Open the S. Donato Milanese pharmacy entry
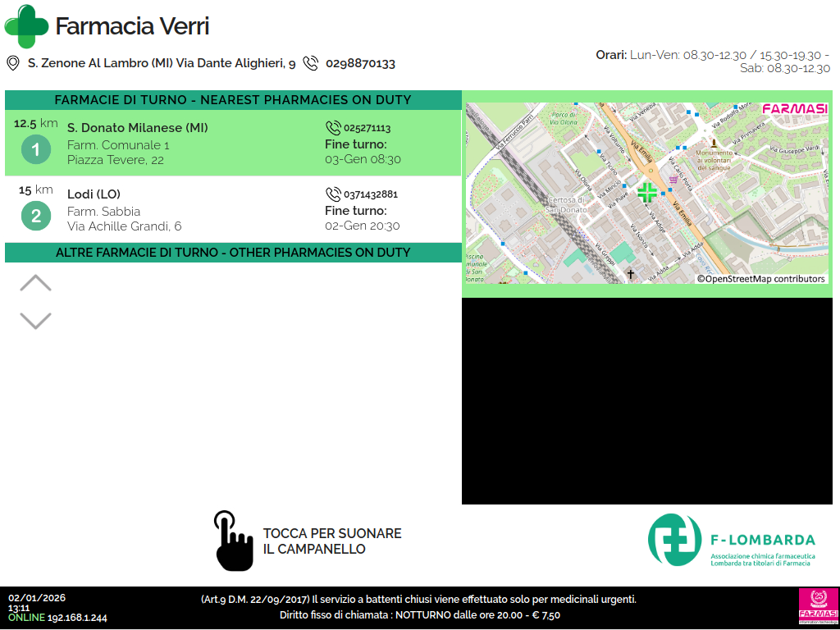Image resolution: width=840 pixels, height=630 pixels. [138, 128]
